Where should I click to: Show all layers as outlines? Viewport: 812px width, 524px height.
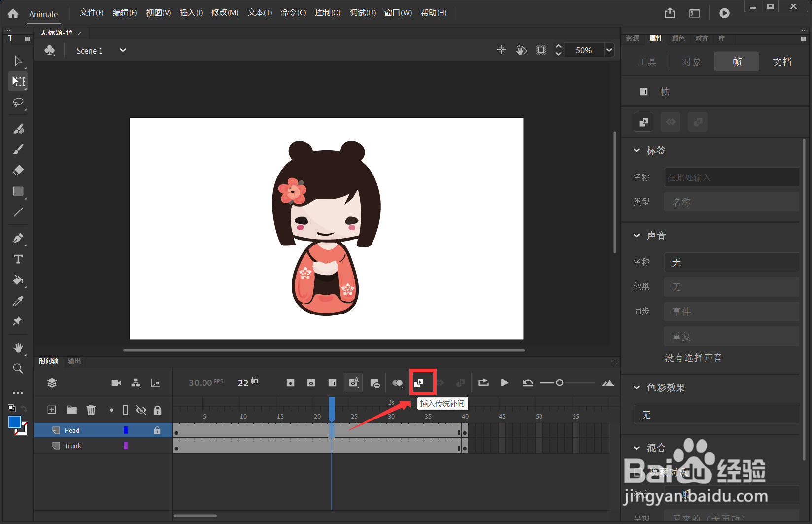(125, 410)
